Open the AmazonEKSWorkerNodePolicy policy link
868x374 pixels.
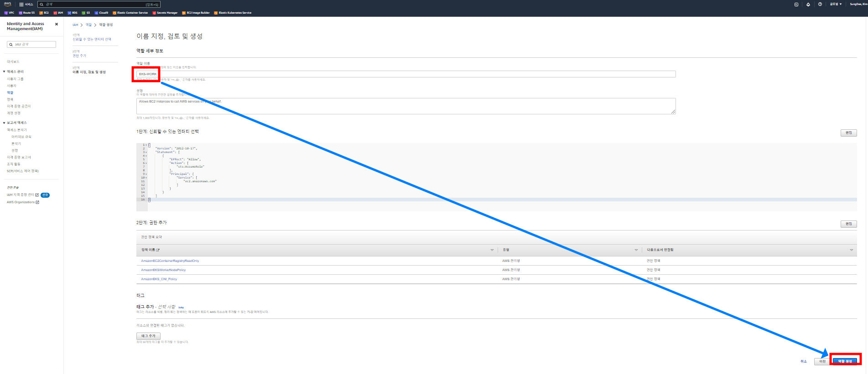[163, 270]
